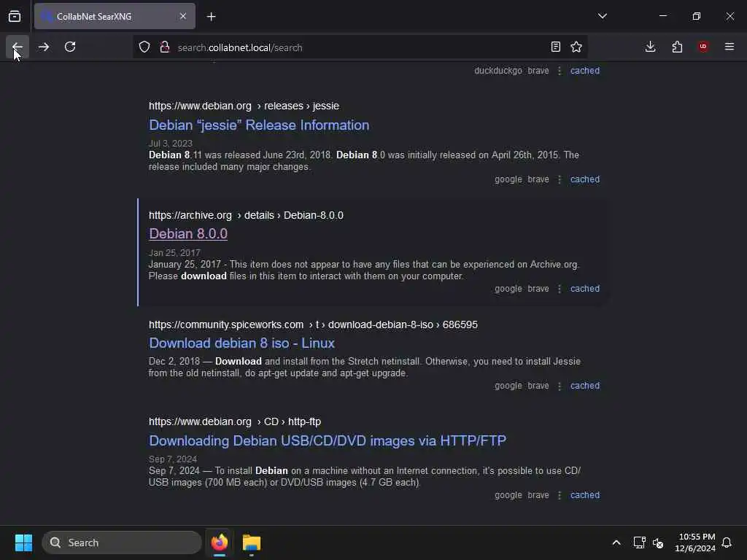This screenshot has width=747, height=560.
Task: Open the Windows Start menu
Action: [x=23, y=542]
